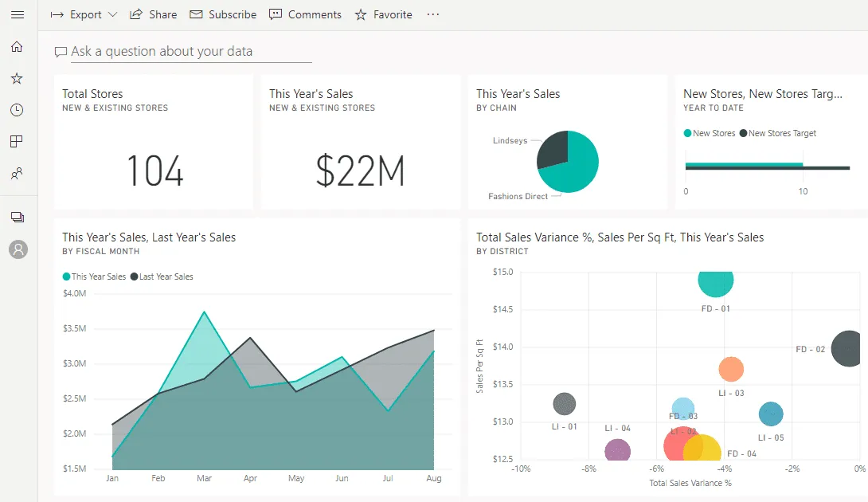Click Subscribe in the top toolbar
The image size is (868, 502).
coord(223,14)
